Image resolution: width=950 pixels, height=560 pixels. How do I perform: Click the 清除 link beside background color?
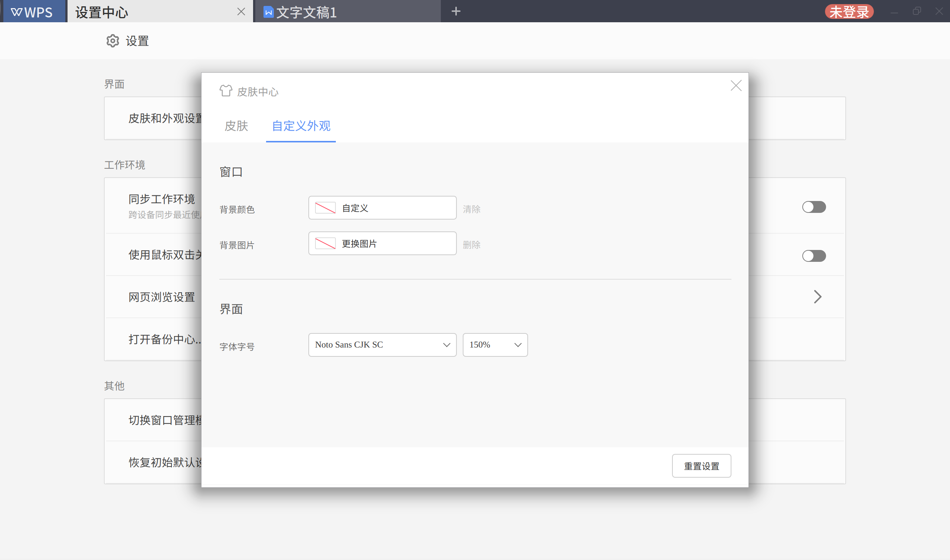[471, 209]
